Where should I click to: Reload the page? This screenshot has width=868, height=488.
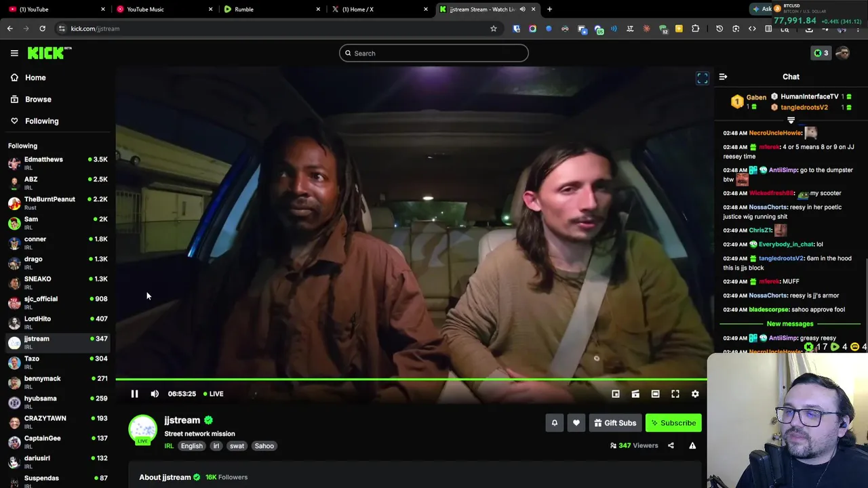[42, 28]
